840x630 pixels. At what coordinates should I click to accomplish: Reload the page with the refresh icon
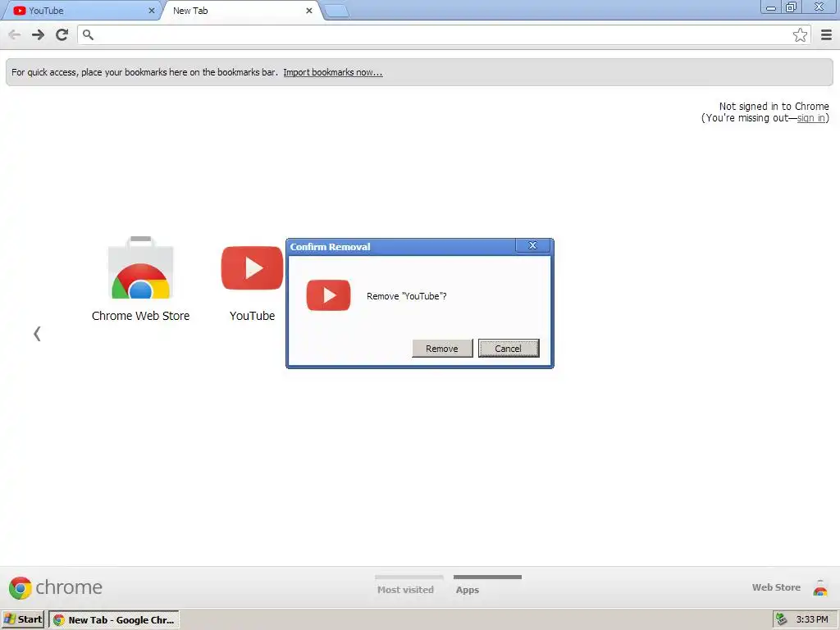(62, 34)
